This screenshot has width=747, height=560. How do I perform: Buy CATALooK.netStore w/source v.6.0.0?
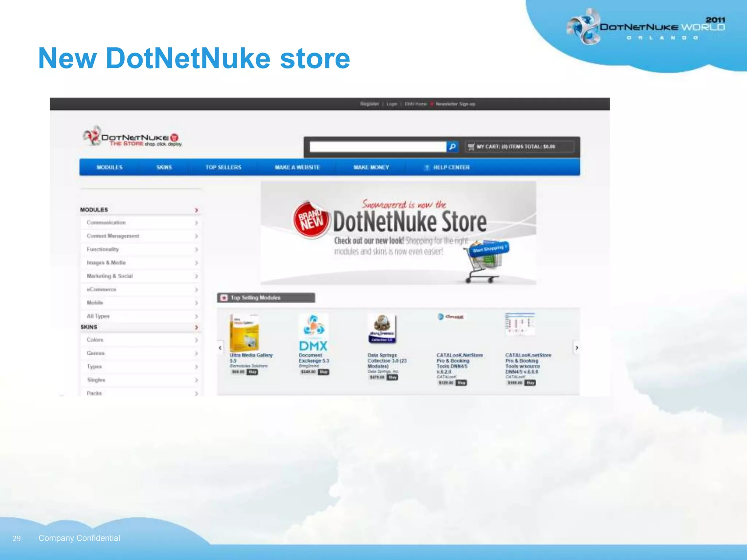coord(530,383)
